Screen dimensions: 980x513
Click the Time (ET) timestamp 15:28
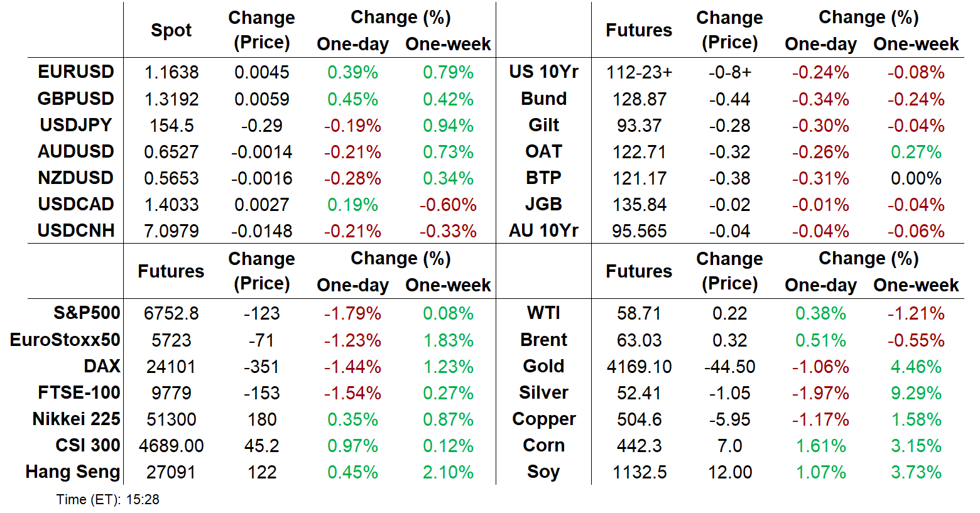pyautogui.click(x=143, y=500)
